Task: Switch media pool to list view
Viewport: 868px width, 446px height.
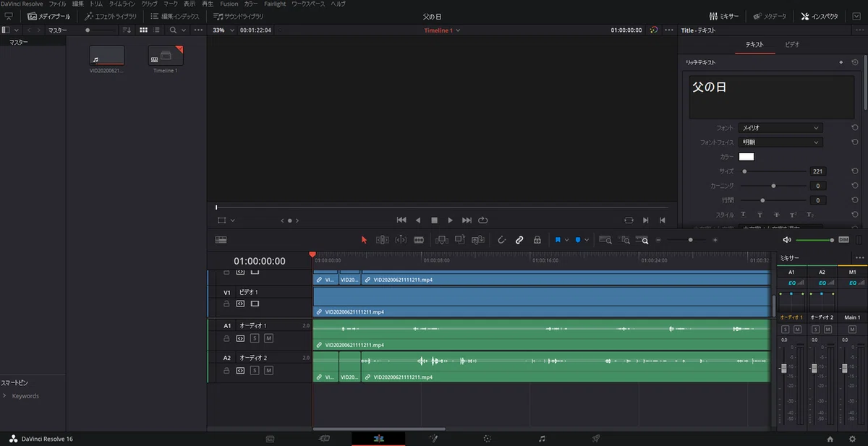Action: (x=156, y=30)
